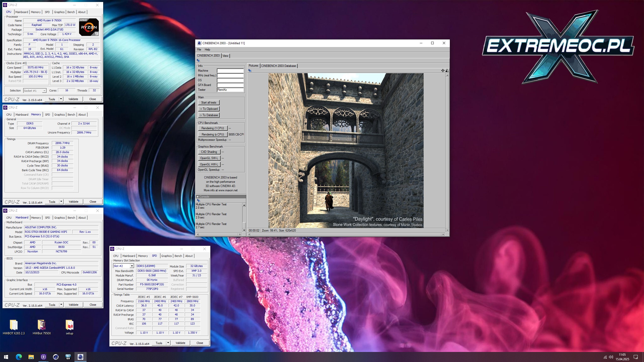Open HWBOT X265 2.3 desktop folder
This screenshot has height=362, width=644.
pos(14,327)
